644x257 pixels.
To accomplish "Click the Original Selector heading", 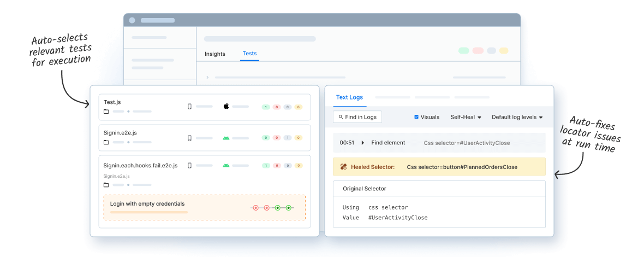I will (x=365, y=189).
